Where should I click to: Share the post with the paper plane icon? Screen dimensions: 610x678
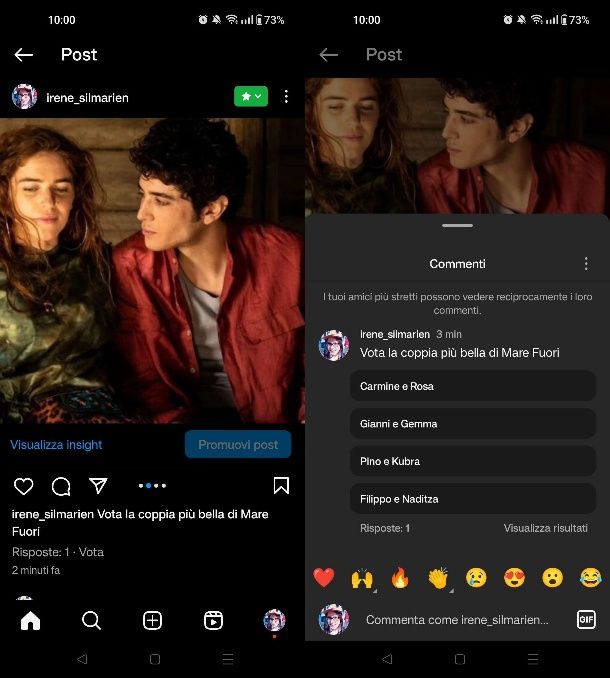(98, 486)
